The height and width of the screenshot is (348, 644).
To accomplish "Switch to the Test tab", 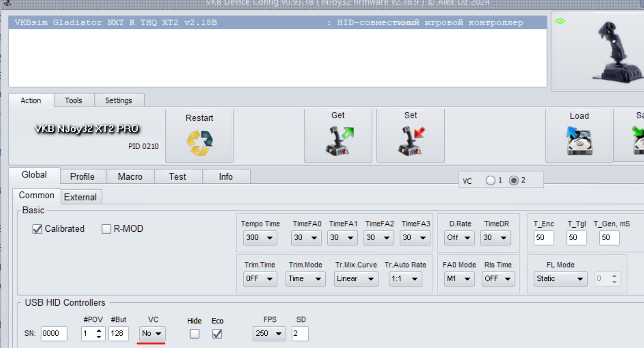I will coord(178,177).
